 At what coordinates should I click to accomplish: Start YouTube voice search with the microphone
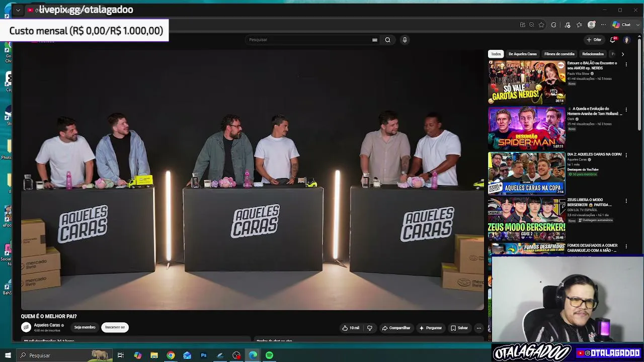tap(405, 40)
